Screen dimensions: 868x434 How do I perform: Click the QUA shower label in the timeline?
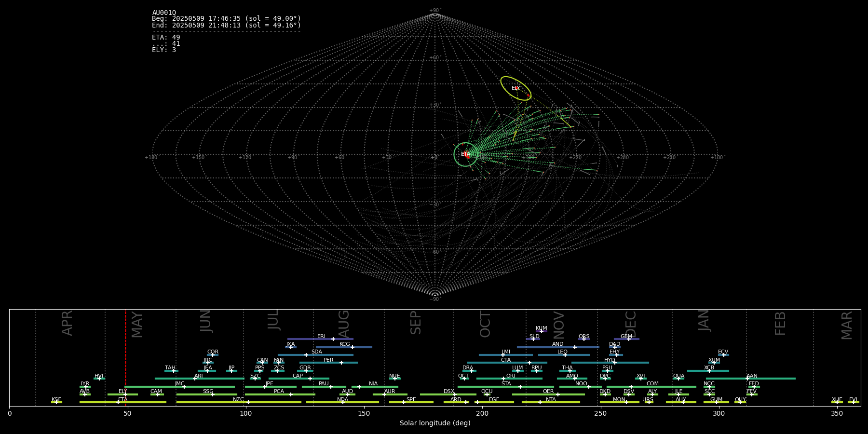[678, 376]
